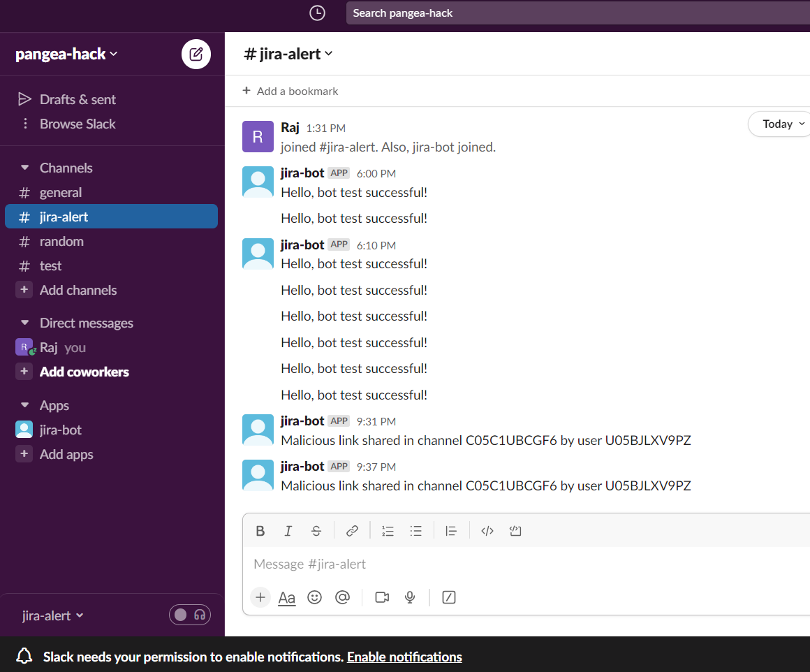Image resolution: width=810 pixels, height=672 pixels.
Task: Apply inline code formatting
Action: click(x=487, y=531)
